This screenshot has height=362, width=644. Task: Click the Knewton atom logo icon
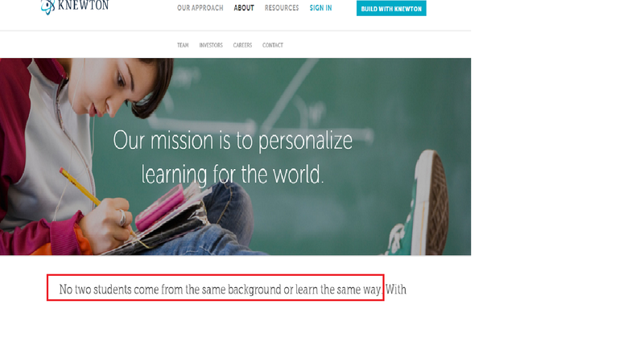pyautogui.click(x=47, y=7)
